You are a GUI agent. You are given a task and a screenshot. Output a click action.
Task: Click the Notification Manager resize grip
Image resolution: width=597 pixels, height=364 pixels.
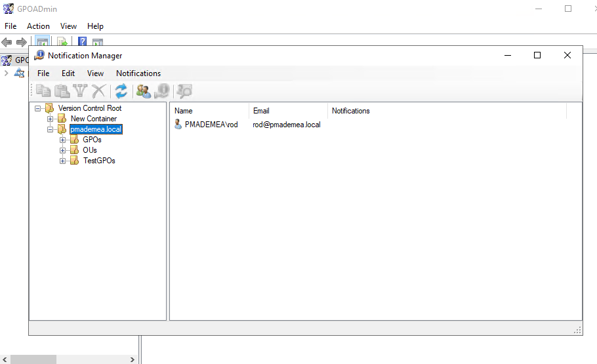(x=577, y=330)
